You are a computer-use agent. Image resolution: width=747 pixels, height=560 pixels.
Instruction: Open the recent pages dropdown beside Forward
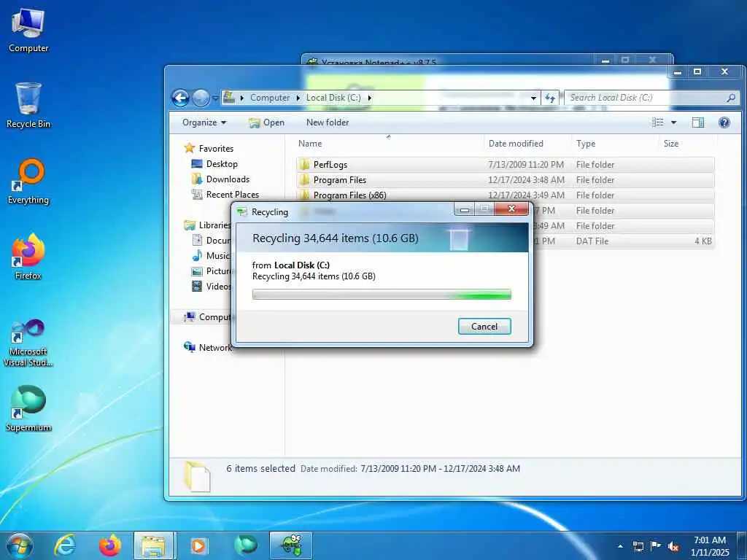click(215, 98)
